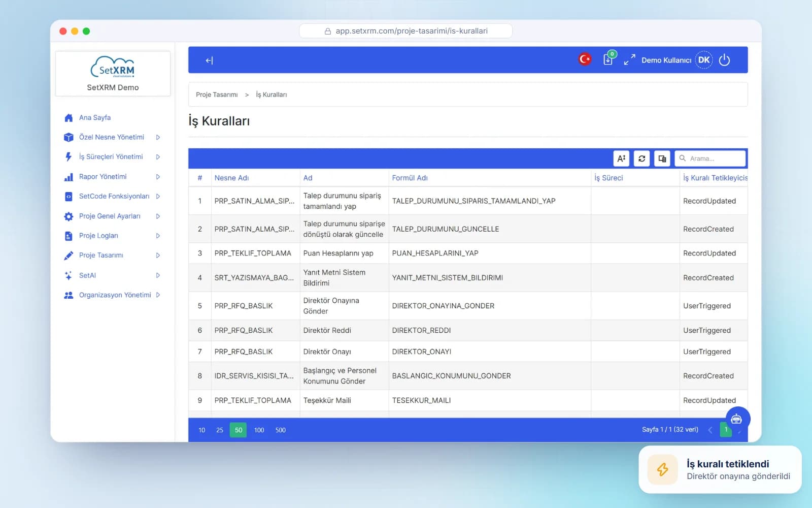Click the Turkish flag language icon
Screen dimensions: 812x508
(585, 59)
